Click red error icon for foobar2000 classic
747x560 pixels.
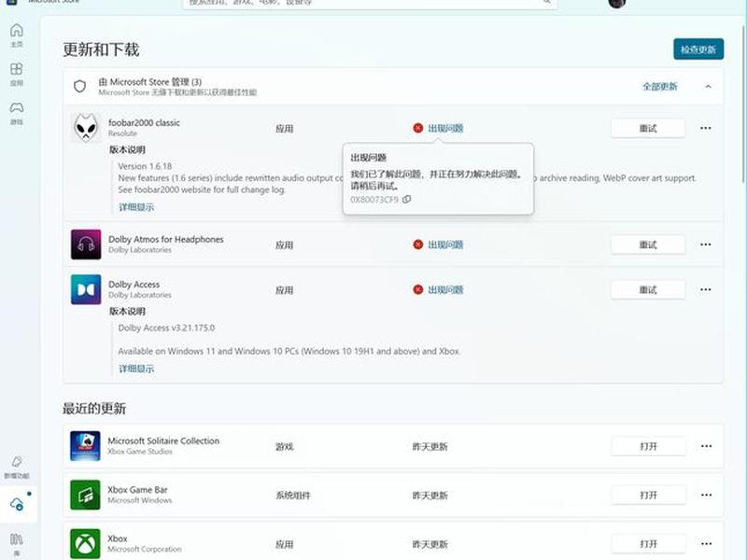[417, 128]
